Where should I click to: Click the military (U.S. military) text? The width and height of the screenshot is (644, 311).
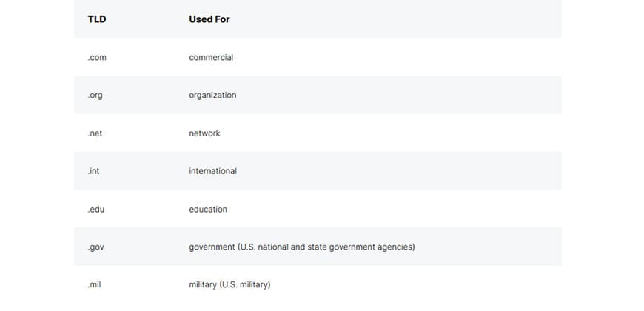229,284
